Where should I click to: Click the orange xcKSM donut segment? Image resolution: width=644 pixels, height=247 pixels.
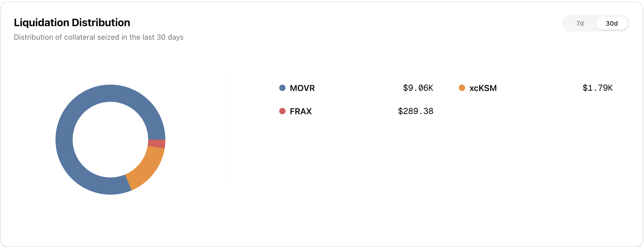pyautogui.click(x=148, y=169)
